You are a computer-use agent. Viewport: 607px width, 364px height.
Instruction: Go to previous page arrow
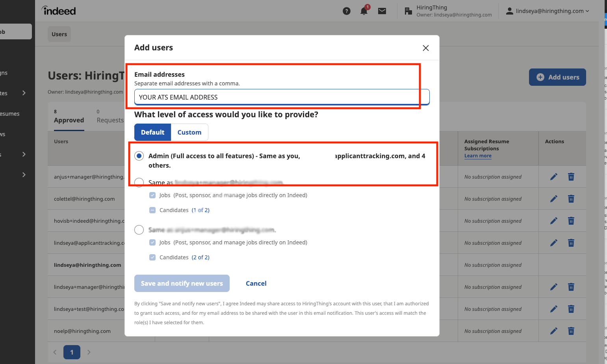(x=55, y=352)
